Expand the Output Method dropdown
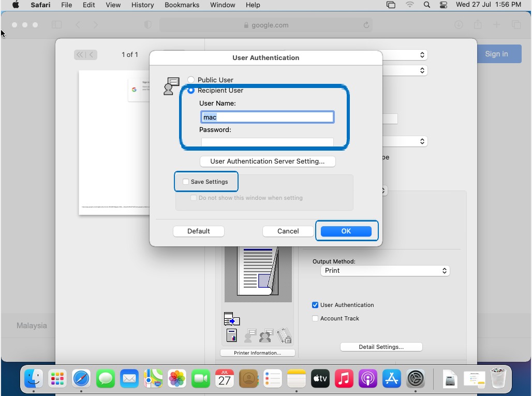 (x=385, y=271)
